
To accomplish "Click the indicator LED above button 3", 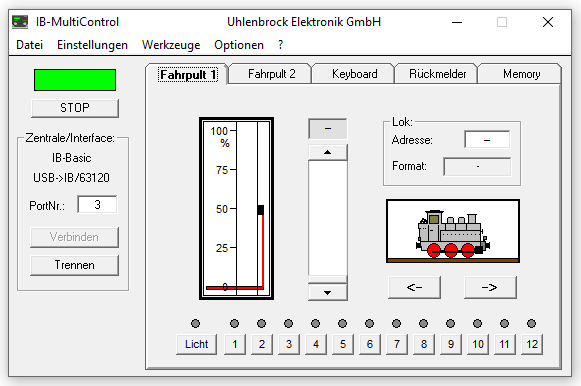I will [x=288, y=323].
